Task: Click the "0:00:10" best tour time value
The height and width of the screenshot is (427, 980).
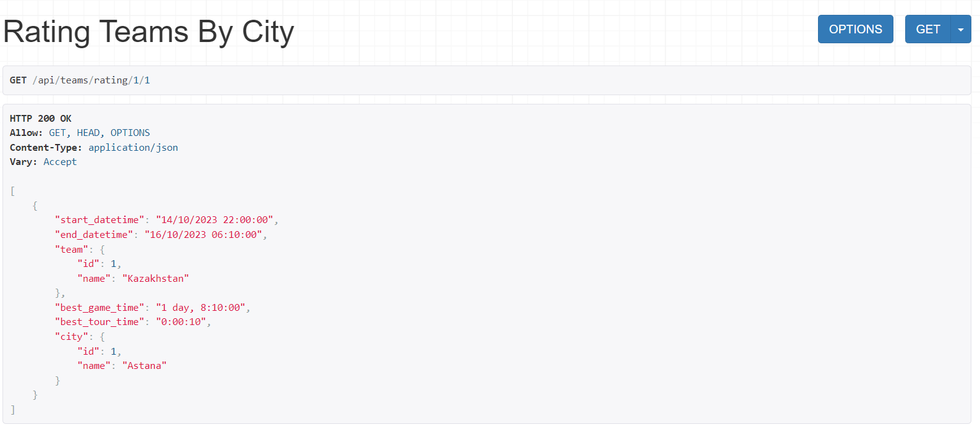Action: coord(181,322)
